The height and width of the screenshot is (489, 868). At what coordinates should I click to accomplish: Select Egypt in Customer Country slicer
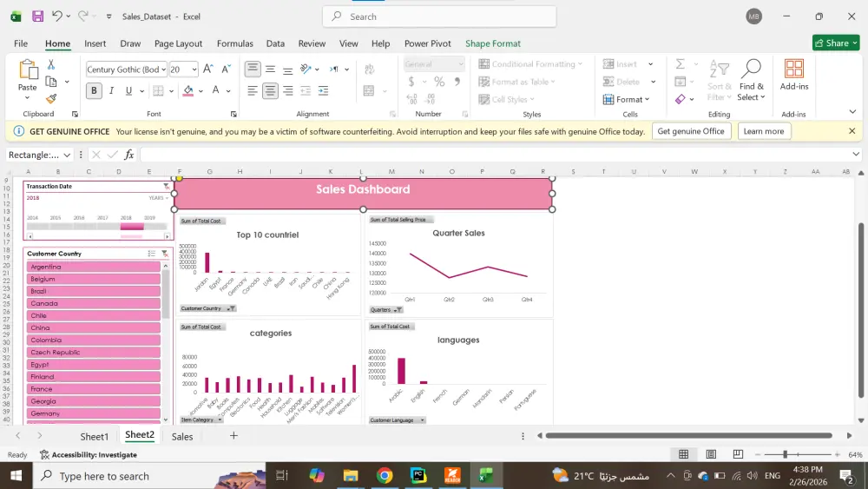click(94, 365)
